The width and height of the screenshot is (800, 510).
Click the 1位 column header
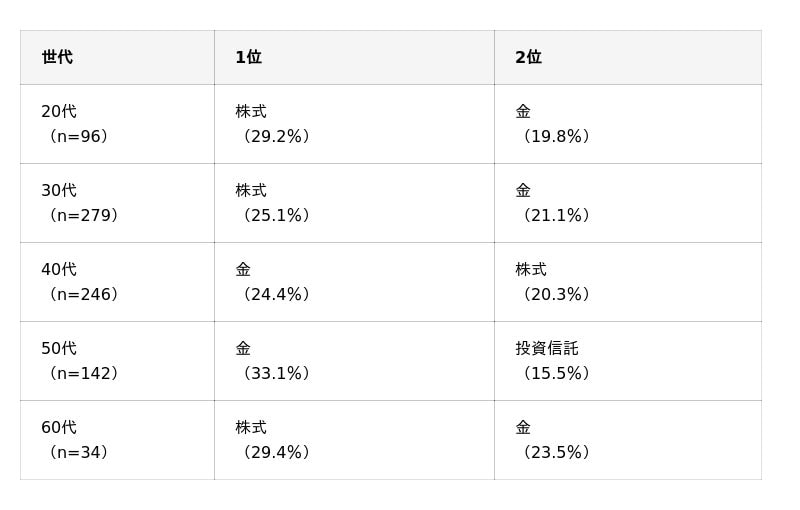pyautogui.click(x=248, y=57)
